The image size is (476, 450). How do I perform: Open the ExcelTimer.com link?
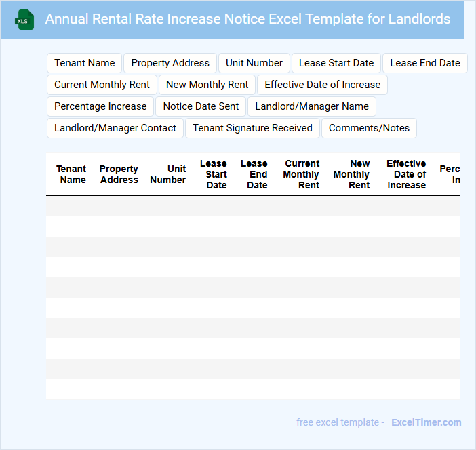click(x=426, y=422)
